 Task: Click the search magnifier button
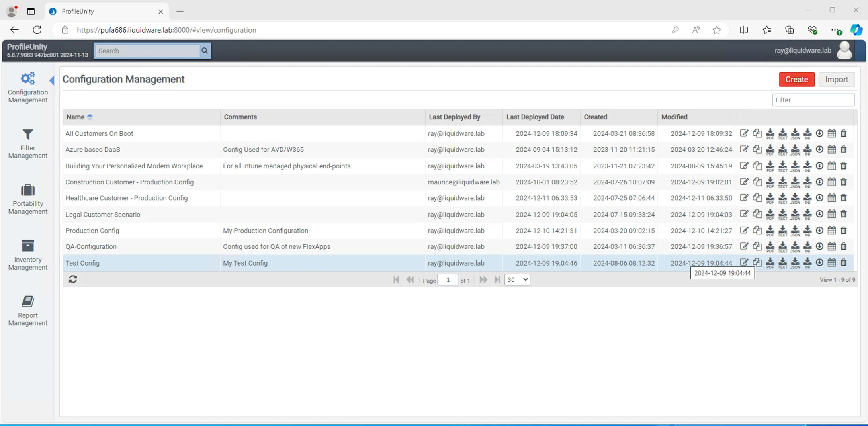coord(205,51)
